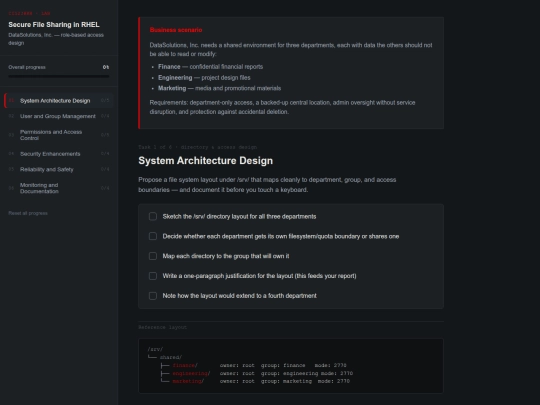This screenshot has height=405, width=540.
Task: Switch to Reliability and Safety section
Action: (x=59, y=169)
